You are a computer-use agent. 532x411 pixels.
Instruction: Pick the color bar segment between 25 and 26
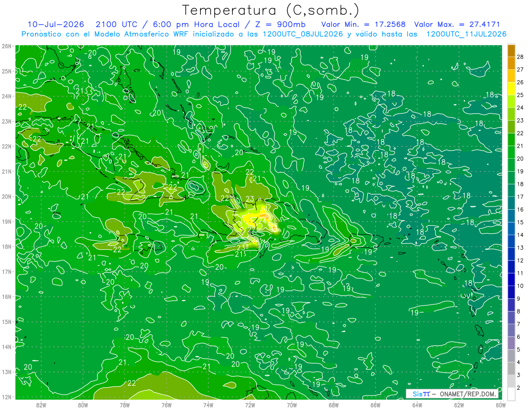coord(511,89)
